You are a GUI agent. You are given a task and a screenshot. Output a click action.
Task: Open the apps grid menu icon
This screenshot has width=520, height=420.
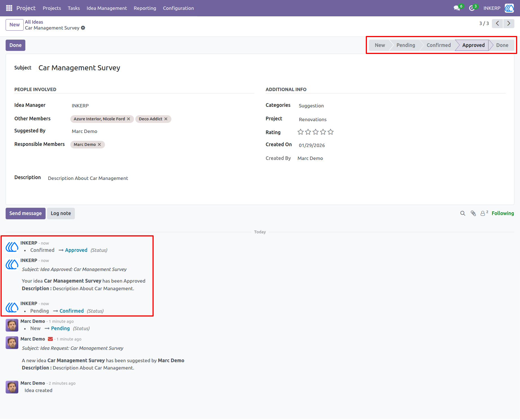tap(9, 8)
